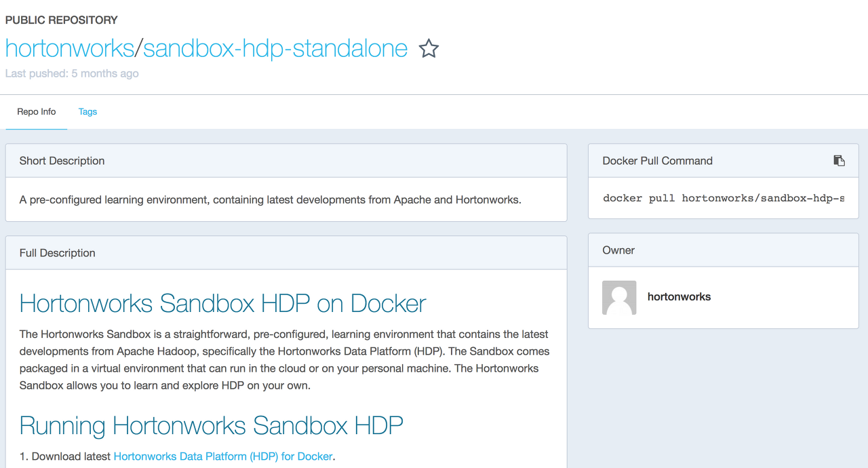868x468 pixels.
Task: Open the sandbox-hdp-standalone repository link
Action: pos(275,48)
